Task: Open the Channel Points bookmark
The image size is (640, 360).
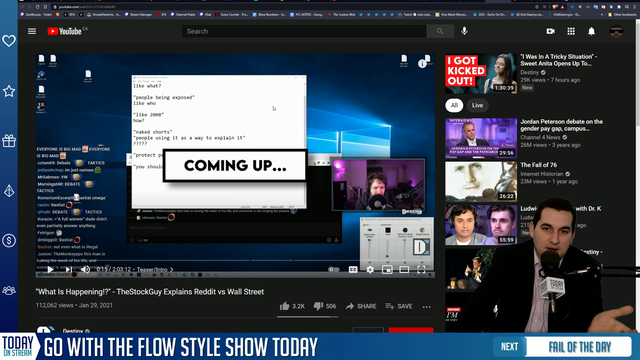Action: click(x=183, y=15)
